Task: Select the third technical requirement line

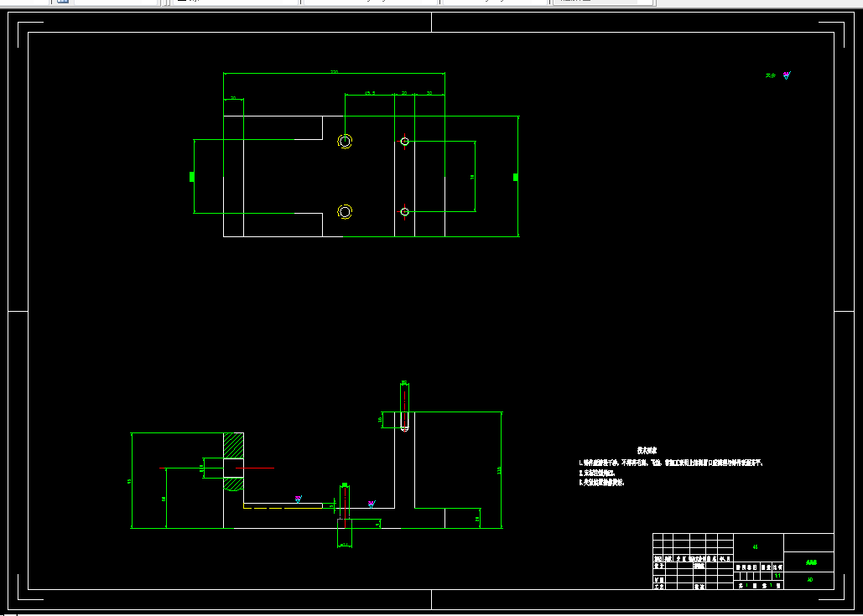Action: pyautogui.click(x=601, y=483)
